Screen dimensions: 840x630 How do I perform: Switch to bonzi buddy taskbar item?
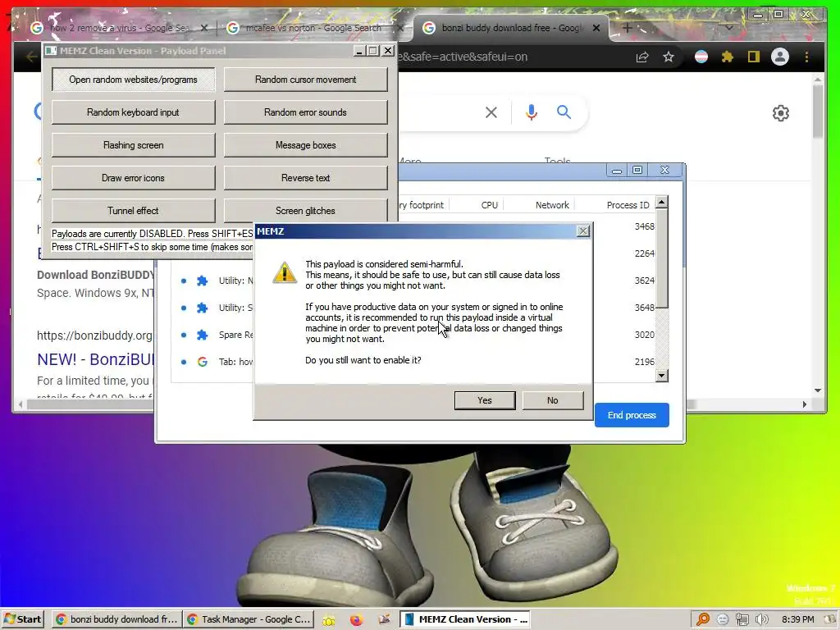116,619
